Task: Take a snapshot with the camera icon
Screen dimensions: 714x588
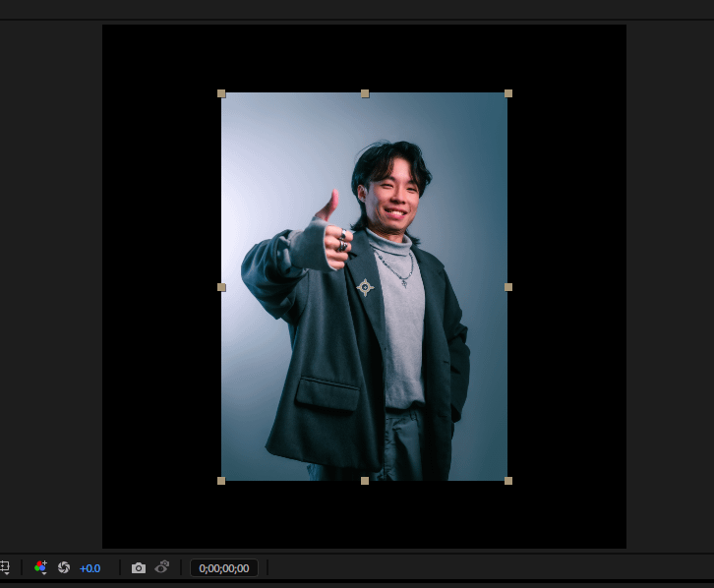Action: click(139, 567)
